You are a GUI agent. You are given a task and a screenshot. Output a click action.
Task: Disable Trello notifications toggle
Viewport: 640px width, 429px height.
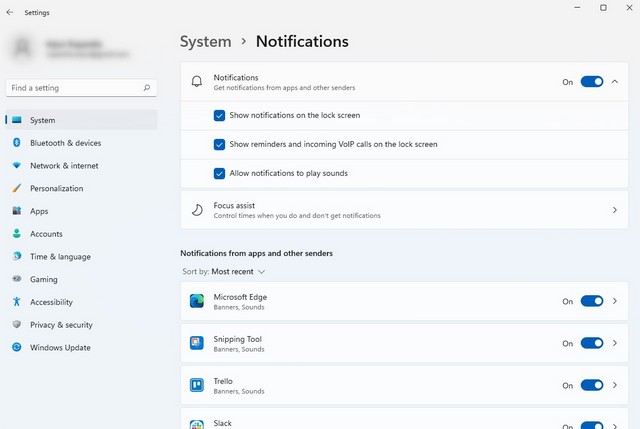coord(592,385)
